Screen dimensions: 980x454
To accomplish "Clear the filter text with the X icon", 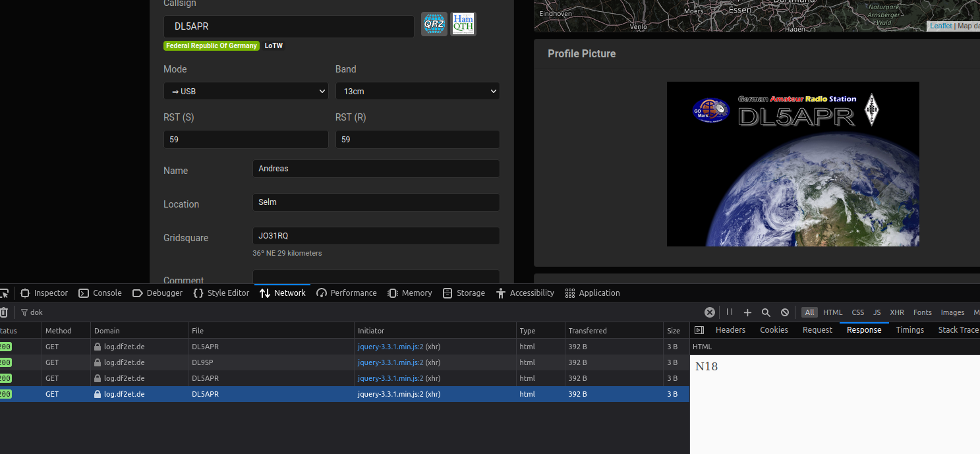I will [710, 312].
